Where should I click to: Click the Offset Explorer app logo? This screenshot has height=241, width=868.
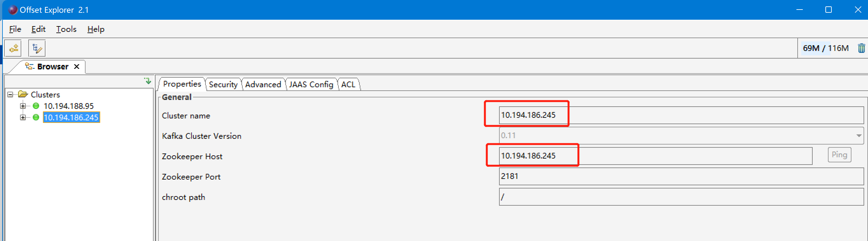click(x=12, y=10)
